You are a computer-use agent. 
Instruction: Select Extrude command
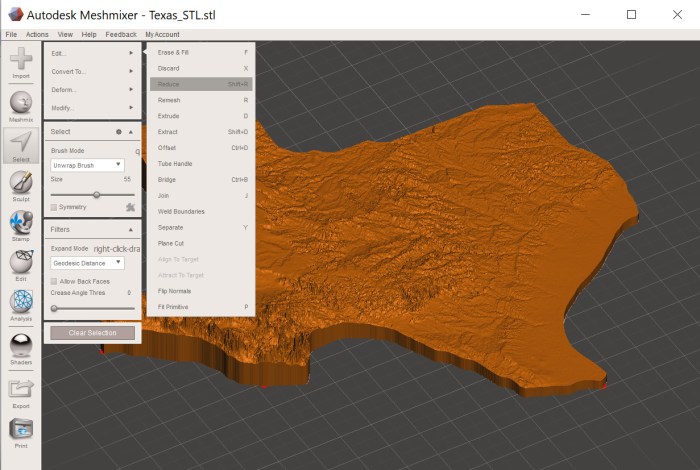point(201,116)
